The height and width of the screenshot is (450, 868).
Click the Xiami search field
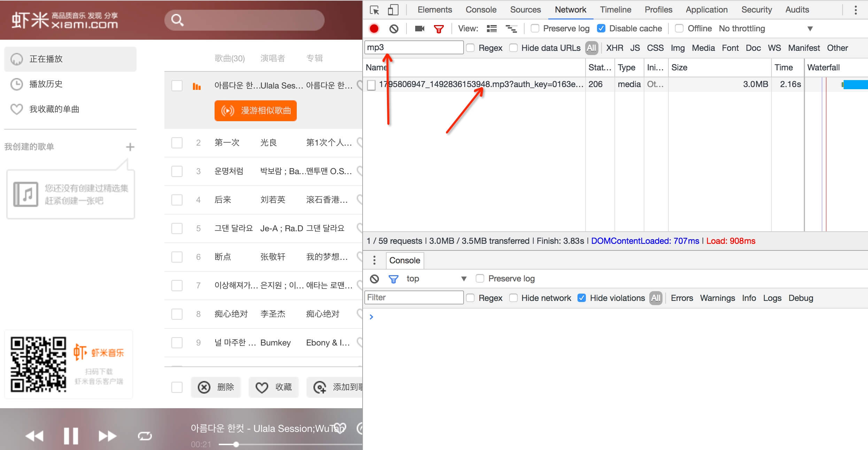245,20
